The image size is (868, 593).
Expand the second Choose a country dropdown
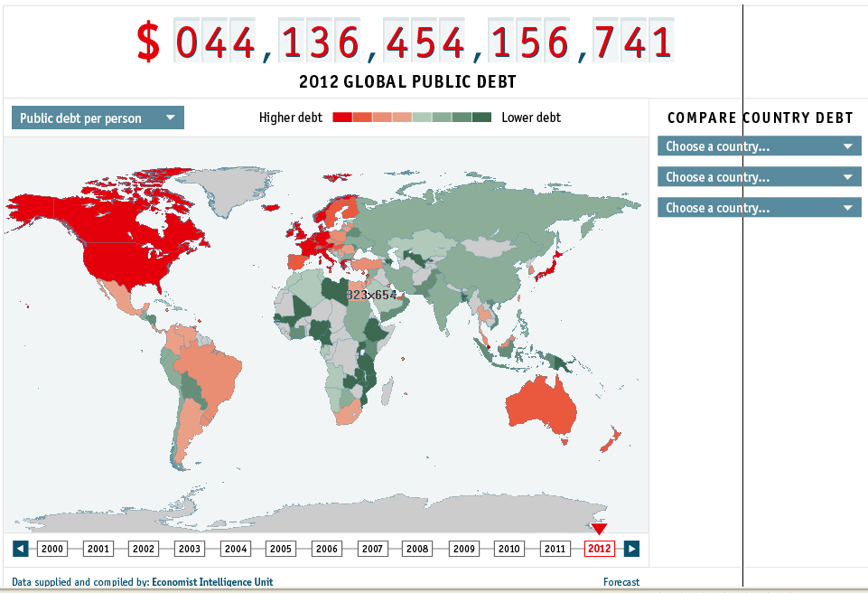(759, 177)
